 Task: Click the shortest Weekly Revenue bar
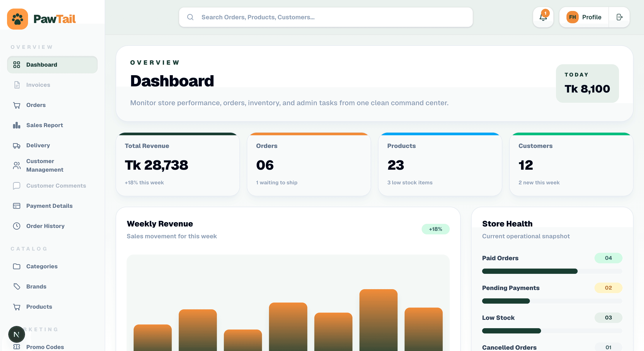click(243, 340)
